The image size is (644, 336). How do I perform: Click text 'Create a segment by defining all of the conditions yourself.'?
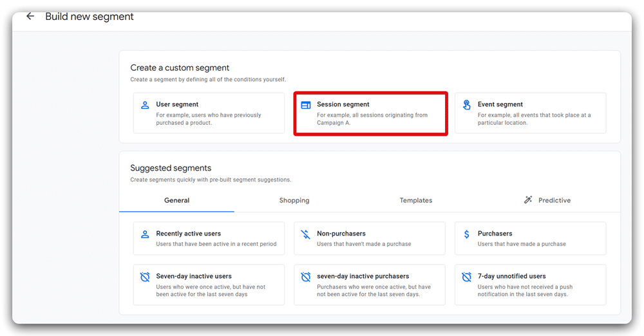coord(208,79)
